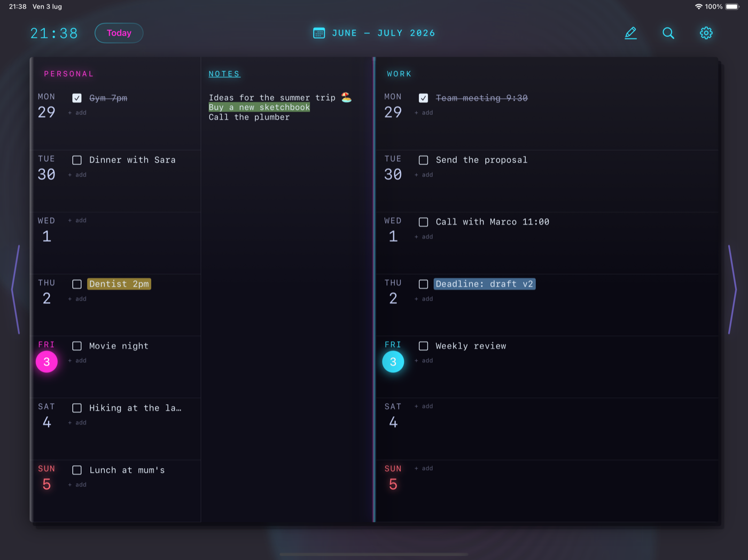
Task: Add a work item on Friday 3
Action: (424, 361)
